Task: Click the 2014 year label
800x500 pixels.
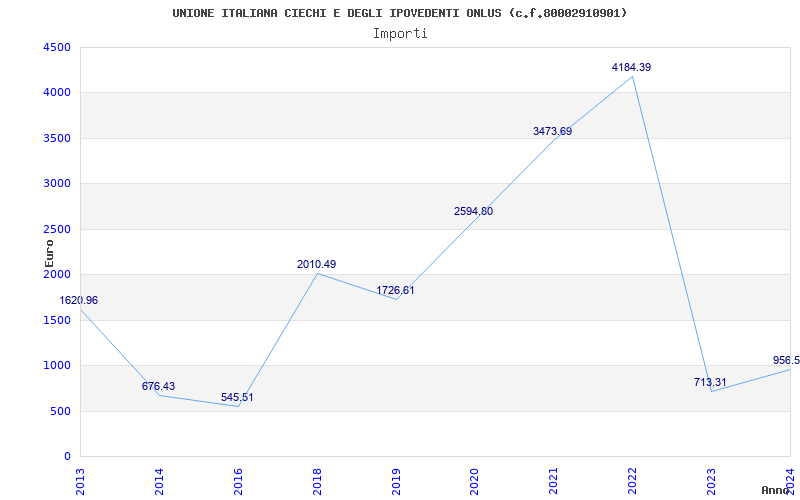Action: pos(159,481)
